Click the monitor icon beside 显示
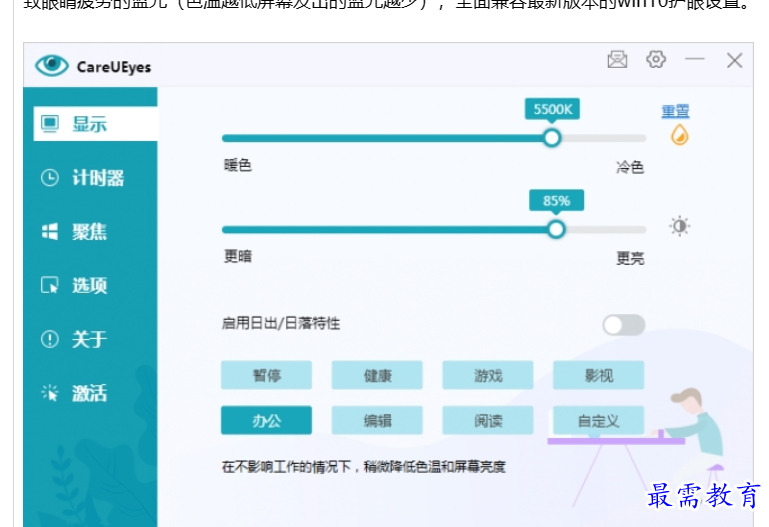This screenshot has height=527, width=769. coord(50,124)
